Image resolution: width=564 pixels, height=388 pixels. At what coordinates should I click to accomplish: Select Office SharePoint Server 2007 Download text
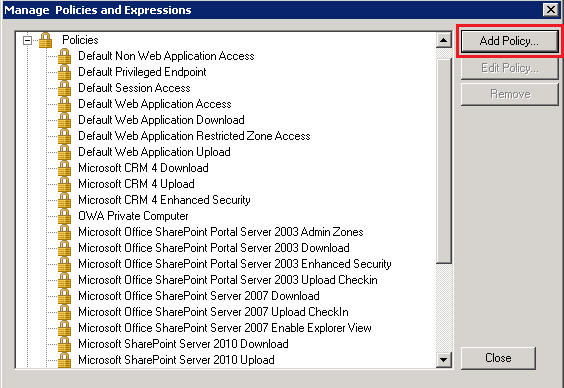click(199, 296)
